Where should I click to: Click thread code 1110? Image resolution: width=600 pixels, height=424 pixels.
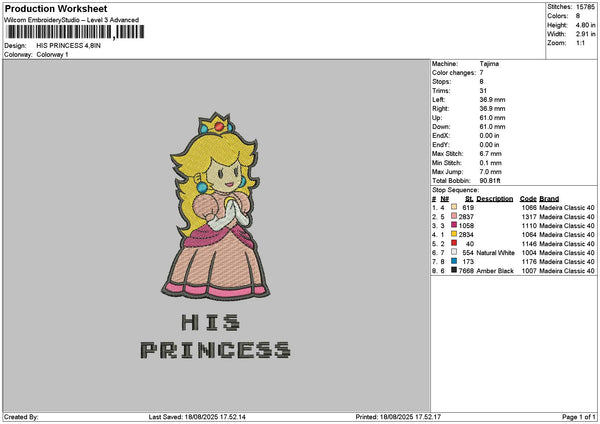coord(529,225)
